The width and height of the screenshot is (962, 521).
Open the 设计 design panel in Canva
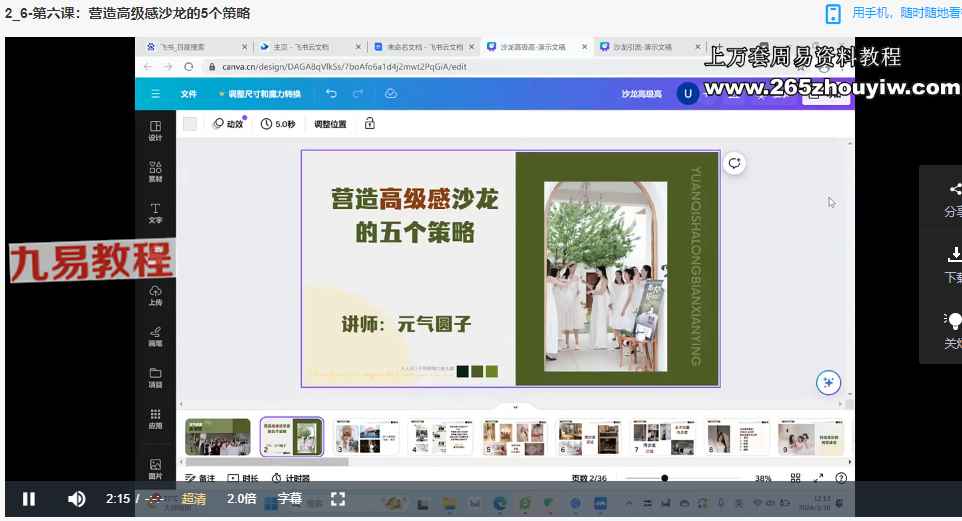[x=155, y=131]
